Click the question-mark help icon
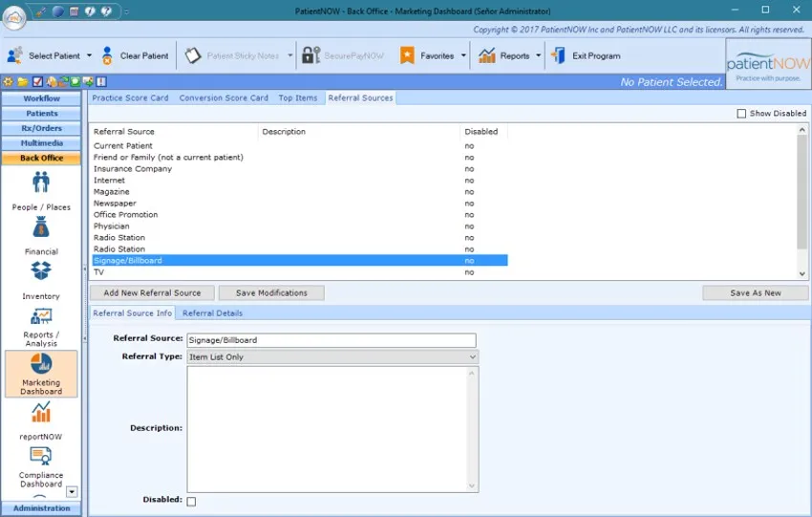This screenshot has width=812, height=517. coord(106,11)
